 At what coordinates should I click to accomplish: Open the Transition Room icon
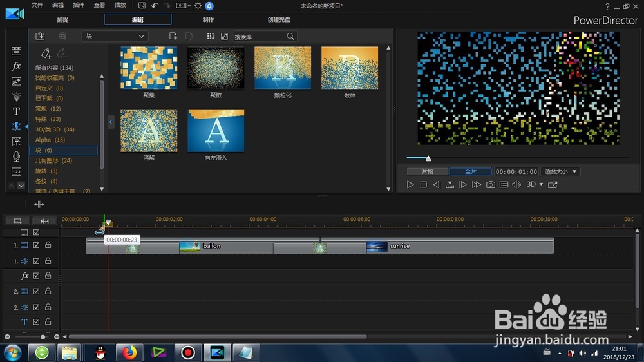tap(17, 126)
